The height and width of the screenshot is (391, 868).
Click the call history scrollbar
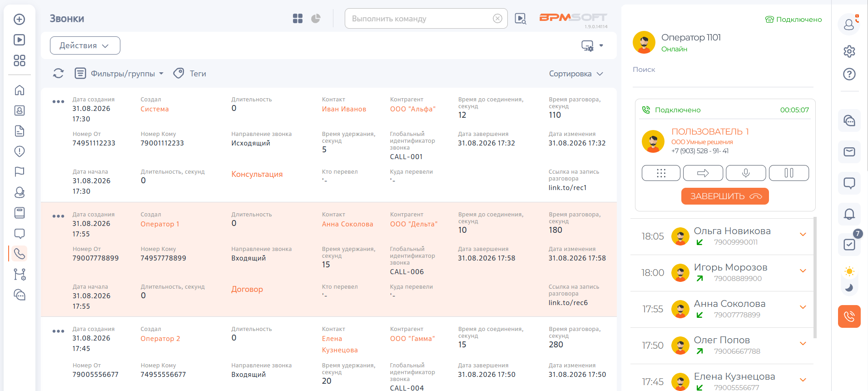pos(815,277)
